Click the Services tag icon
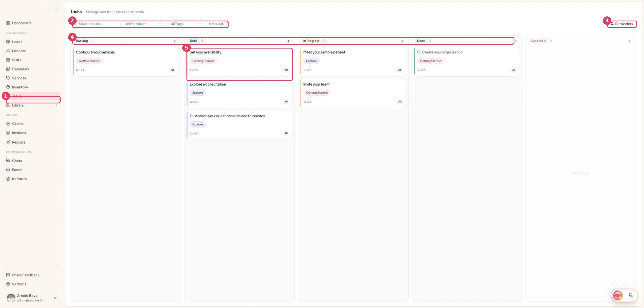644x308 pixels. click(x=8, y=78)
